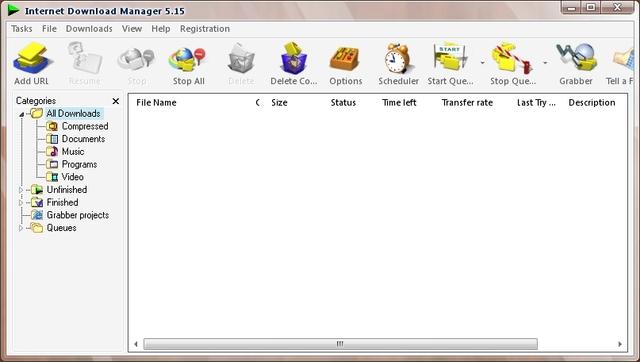640x362 pixels.
Task: Open the View menu
Action: point(132,29)
